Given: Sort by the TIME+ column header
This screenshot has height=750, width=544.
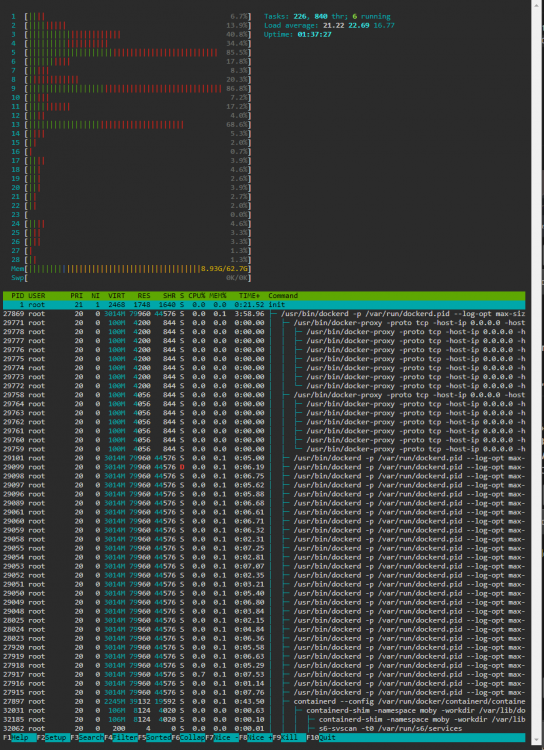Looking at the screenshot, I should click(x=249, y=296).
